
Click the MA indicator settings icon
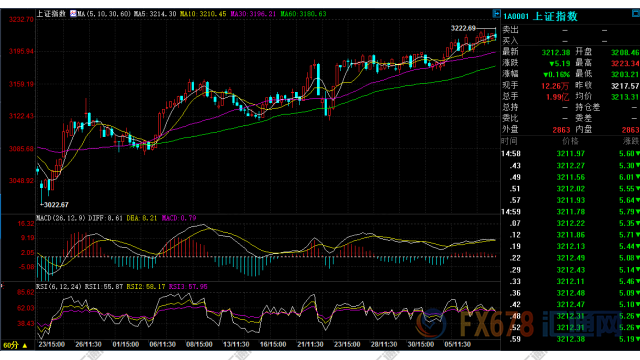tap(73, 13)
